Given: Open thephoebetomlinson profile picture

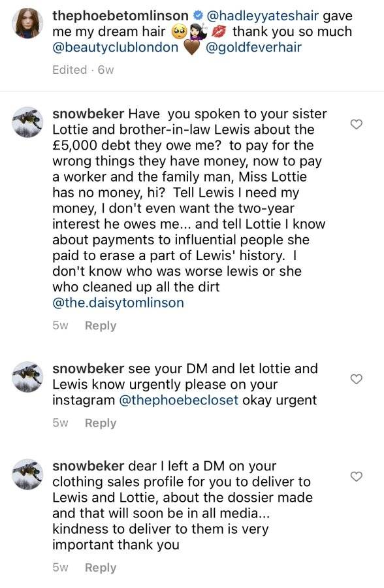Looking at the screenshot, I should pos(27,24).
